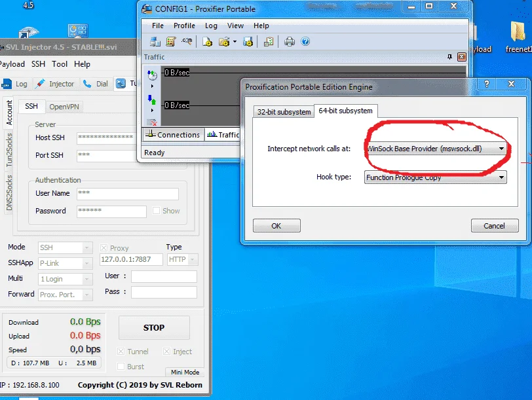
Task: Switch to Log tab in SVL Injector
Action: [x=15, y=84]
